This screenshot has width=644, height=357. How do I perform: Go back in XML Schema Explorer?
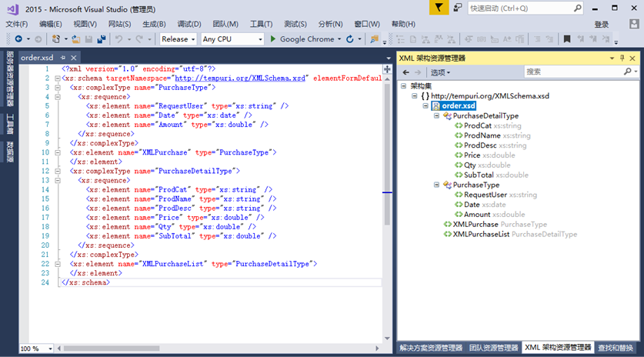pyautogui.click(x=405, y=72)
